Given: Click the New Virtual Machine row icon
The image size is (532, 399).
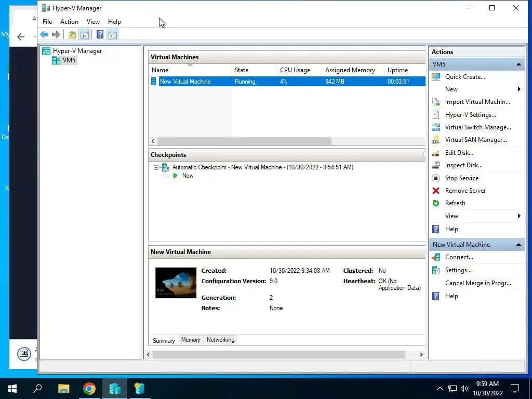Looking at the screenshot, I should point(153,82).
